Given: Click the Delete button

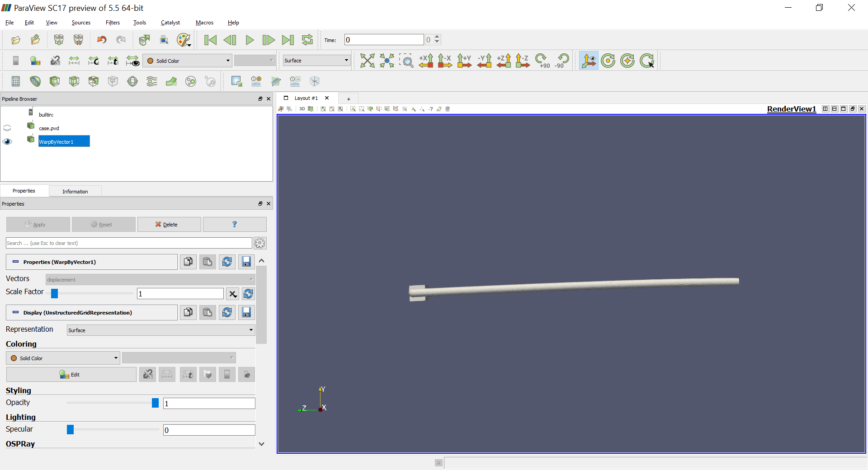Looking at the screenshot, I should tap(169, 225).
